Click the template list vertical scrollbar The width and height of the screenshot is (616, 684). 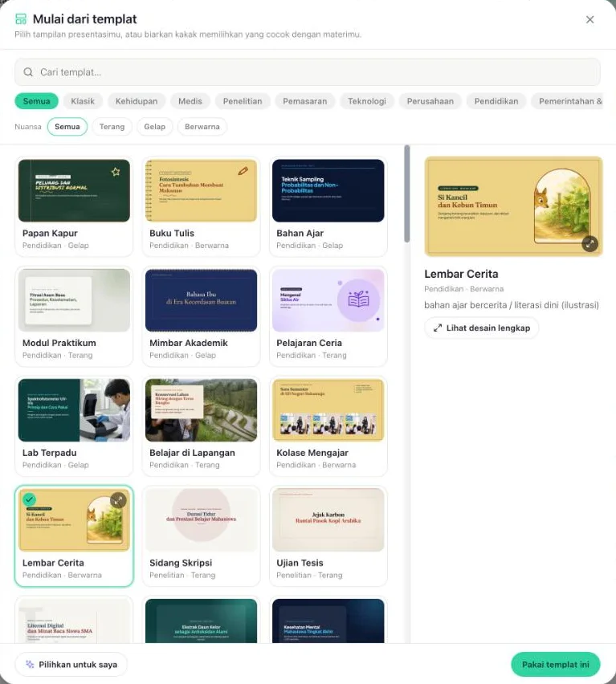tap(407, 193)
